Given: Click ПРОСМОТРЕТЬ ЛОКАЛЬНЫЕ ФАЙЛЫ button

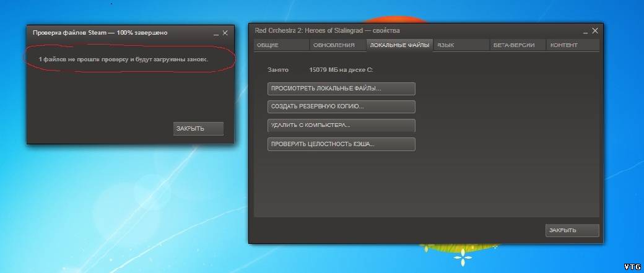Looking at the screenshot, I should pyautogui.click(x=341, y=89).
